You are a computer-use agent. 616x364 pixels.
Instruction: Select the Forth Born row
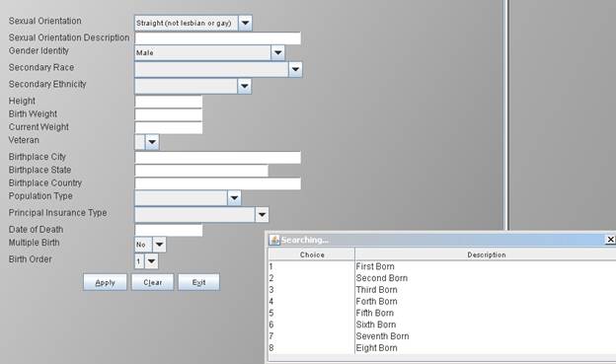point(442,302)
